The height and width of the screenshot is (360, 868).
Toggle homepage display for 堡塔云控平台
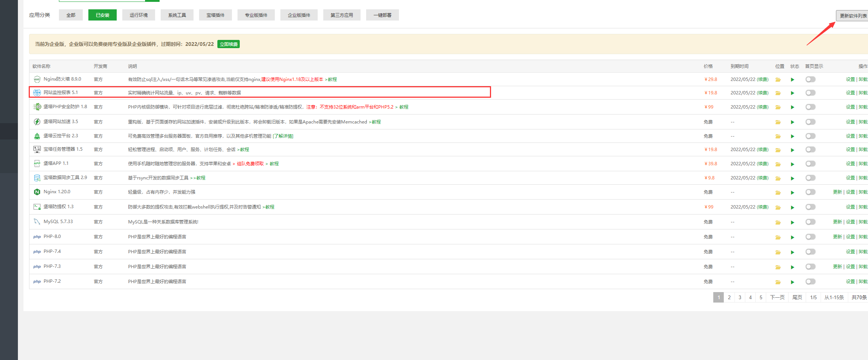click(811, 136)
